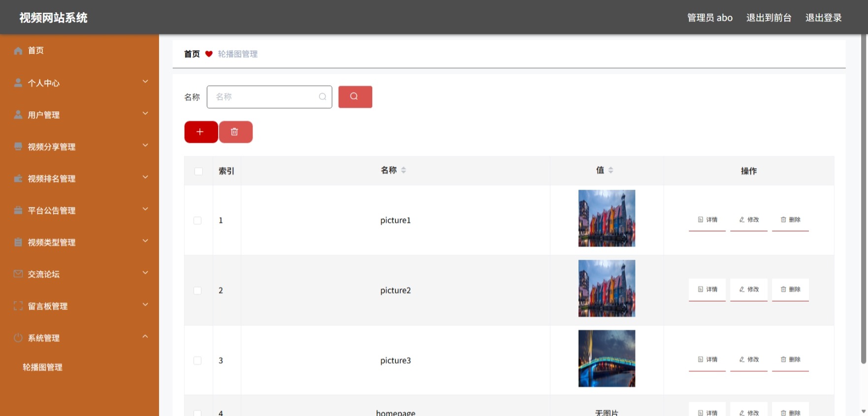
Task: Expand the 个人中心 menu chevron
Action: [x=145, y=82]
